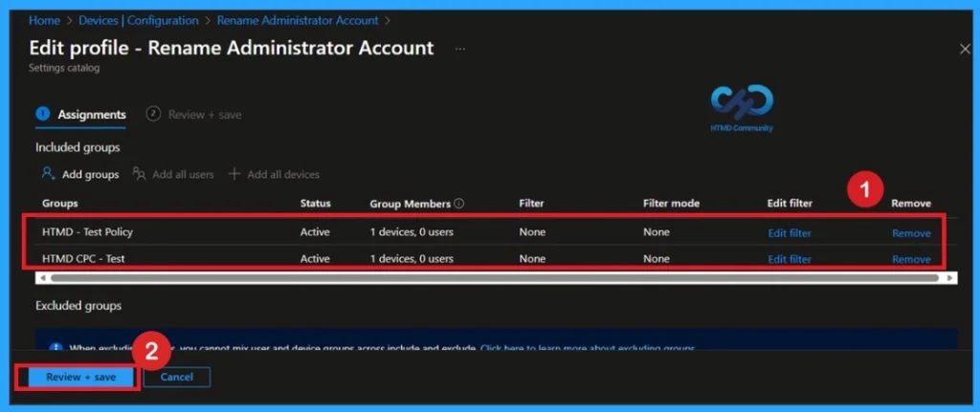Open Rename Administrator Account breadcrumb
This screenshot has width=980, height=412.
298,21
